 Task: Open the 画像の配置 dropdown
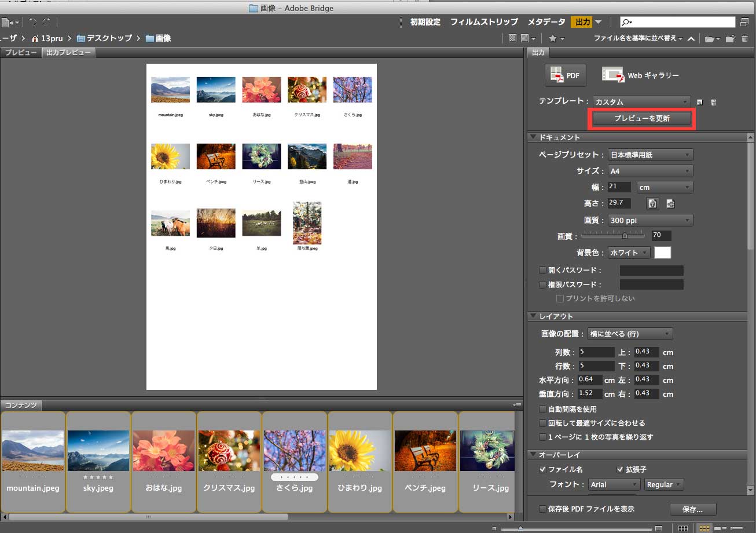point(630,334)
